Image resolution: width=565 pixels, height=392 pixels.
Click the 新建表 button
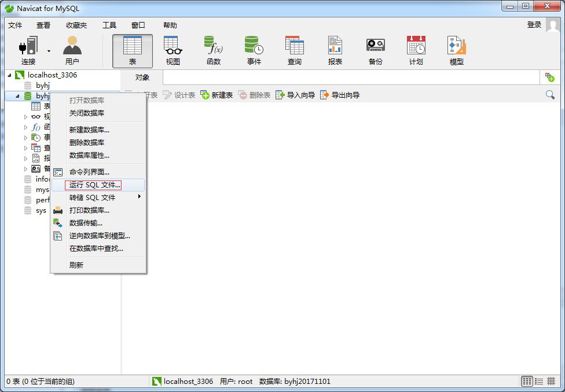tap(217, 95)
